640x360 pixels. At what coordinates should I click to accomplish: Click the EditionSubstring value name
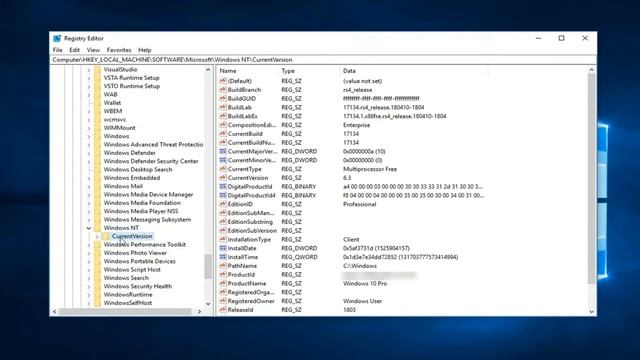(x=250, y=222)
